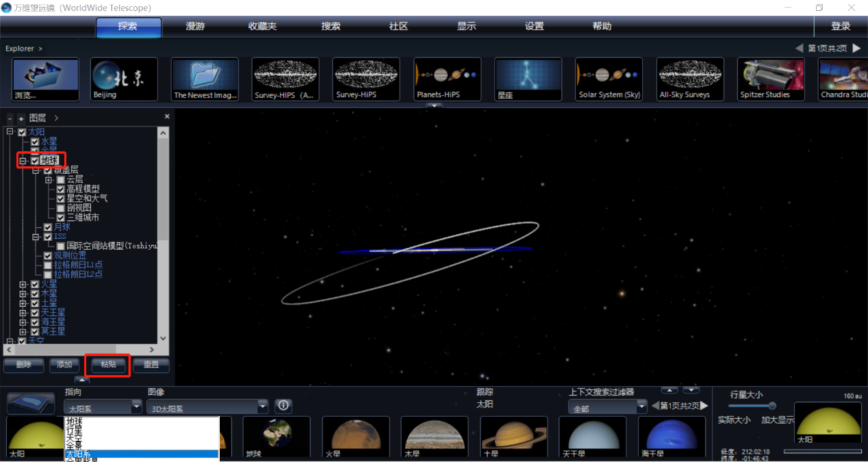Viewport: 868px width, 462px height.
Task: Select the 海王星 Neptune planet thumbnail
Action: [x=672, y=437]
